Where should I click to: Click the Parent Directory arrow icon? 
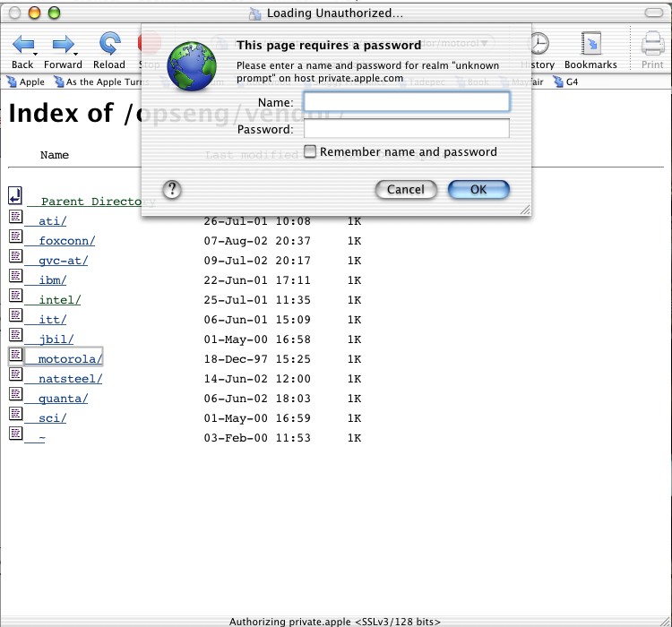(x=15, y=195)
